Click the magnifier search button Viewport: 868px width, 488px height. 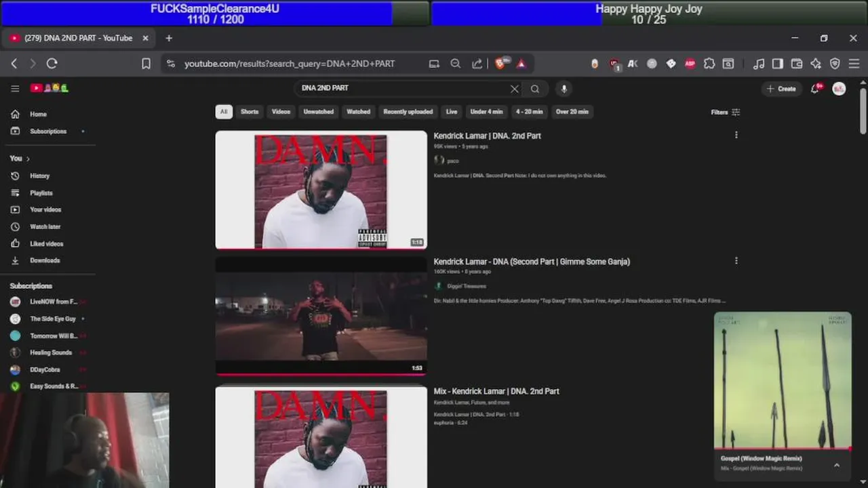(x=535, y=89)
